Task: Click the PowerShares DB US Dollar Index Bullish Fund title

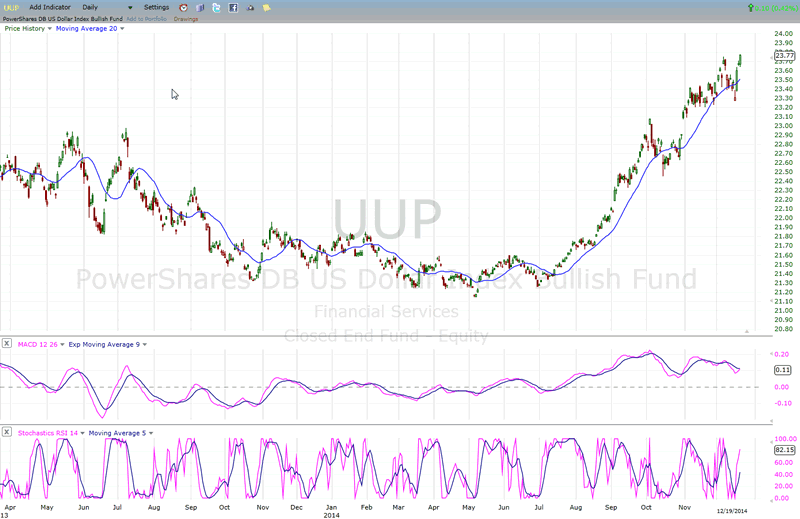Action: (63, 19)
